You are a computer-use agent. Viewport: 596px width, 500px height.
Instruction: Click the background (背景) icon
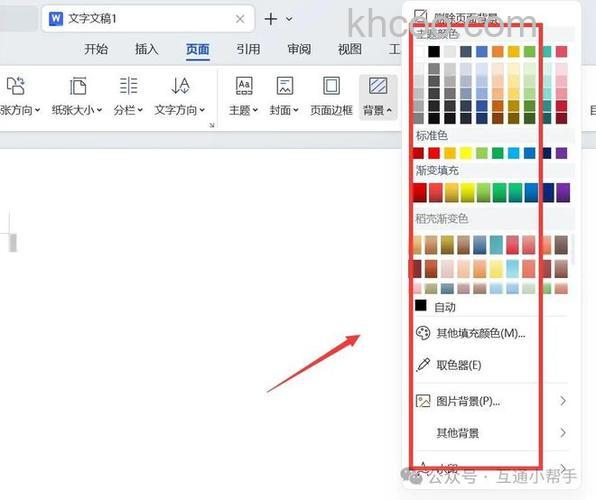(x=378, y=86)
